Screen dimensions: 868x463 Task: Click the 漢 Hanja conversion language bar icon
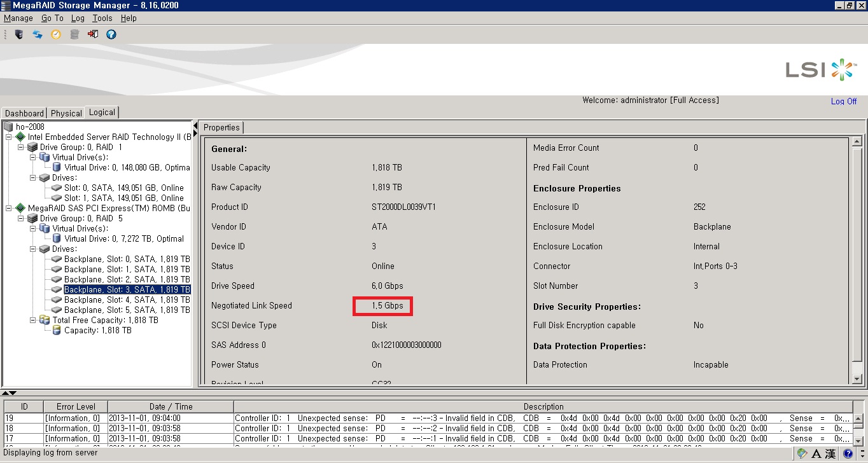(830, 453)
